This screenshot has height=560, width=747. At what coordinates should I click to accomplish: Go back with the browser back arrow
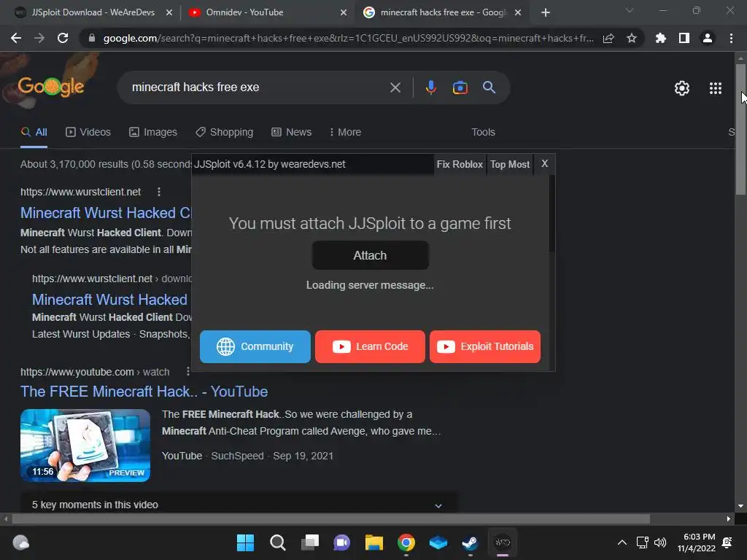[16, 38]
